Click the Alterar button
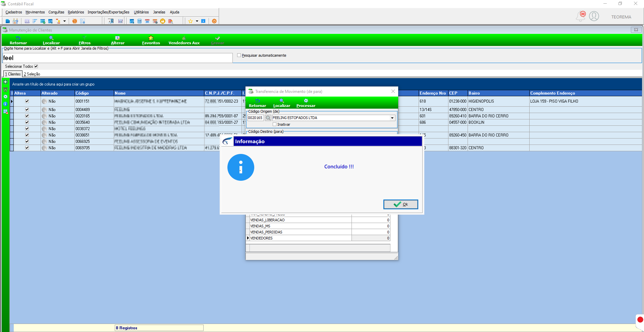The image size is (644, 332). (x=118, y=40)
